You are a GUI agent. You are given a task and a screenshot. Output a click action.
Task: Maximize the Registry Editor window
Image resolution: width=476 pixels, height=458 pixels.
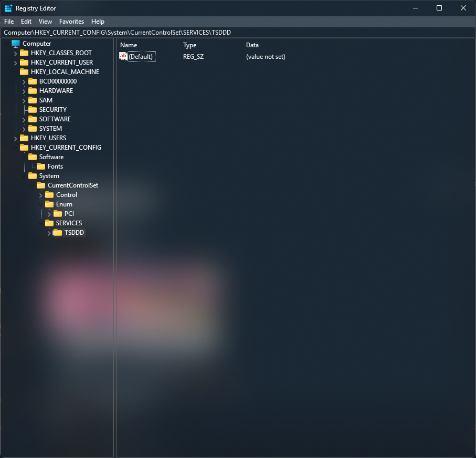[x=439, y=8]
